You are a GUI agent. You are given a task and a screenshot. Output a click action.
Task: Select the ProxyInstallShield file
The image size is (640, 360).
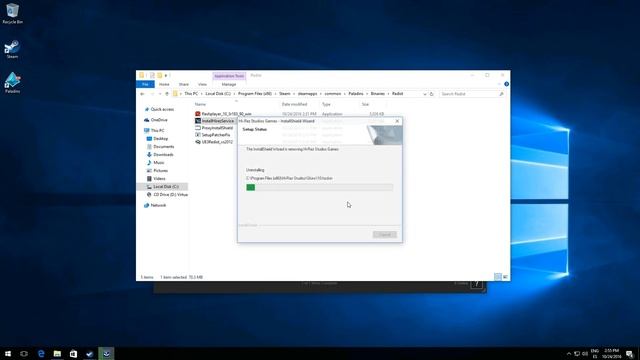(x=214, y=128)
